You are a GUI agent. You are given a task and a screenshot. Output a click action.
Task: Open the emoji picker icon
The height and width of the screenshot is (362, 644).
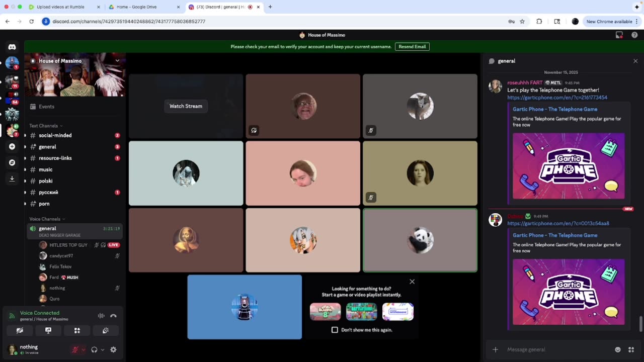click(x=618, y=349)
